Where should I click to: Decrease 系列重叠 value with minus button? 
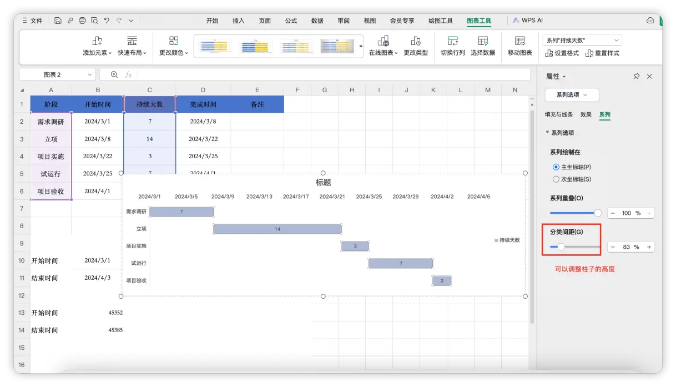coord(613,213)
